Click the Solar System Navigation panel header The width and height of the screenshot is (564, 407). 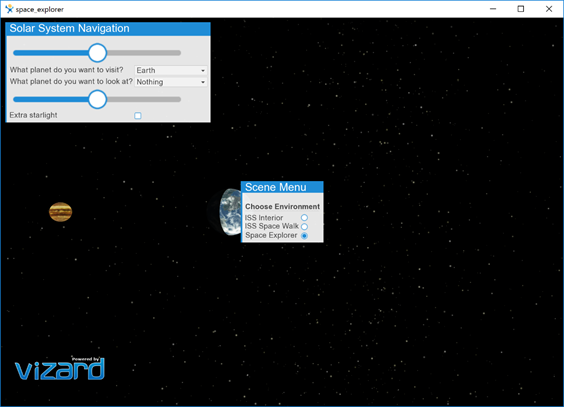pyautogui.click(x=108, y=29)
